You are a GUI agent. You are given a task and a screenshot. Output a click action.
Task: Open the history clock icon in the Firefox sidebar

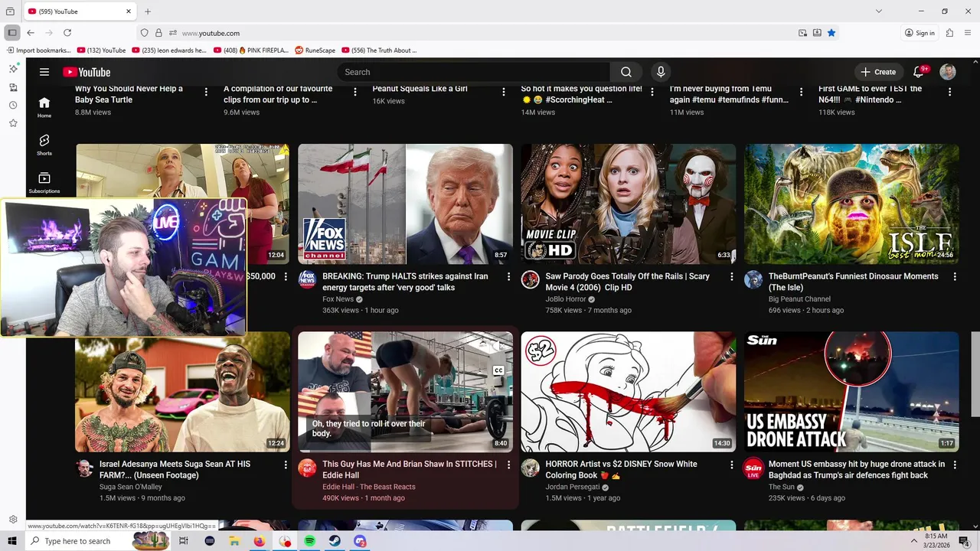pyautogui.click(x=13, y=105)
